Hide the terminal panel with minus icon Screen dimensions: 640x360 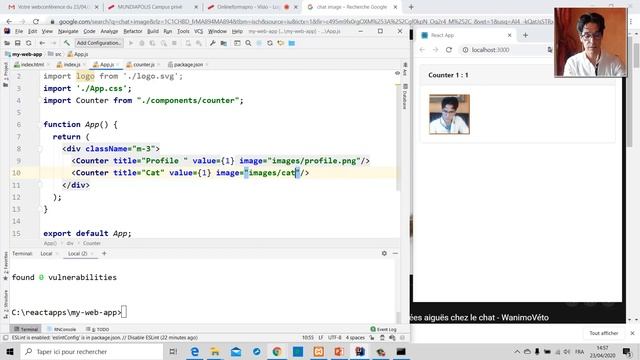coord(395,253)
